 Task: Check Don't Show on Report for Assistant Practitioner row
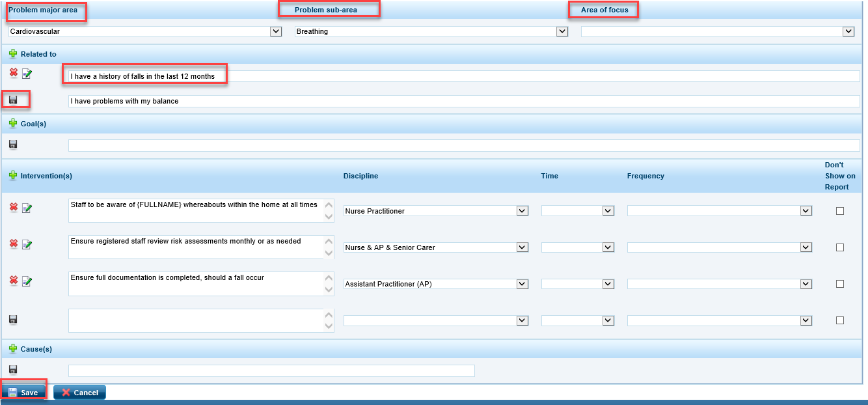click(x=840, y=284)
